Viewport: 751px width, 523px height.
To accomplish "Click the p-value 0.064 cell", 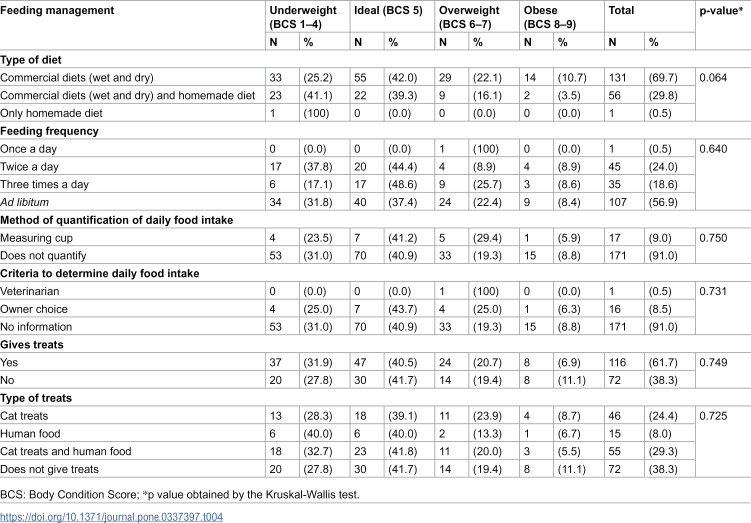I will click(713, 78).
